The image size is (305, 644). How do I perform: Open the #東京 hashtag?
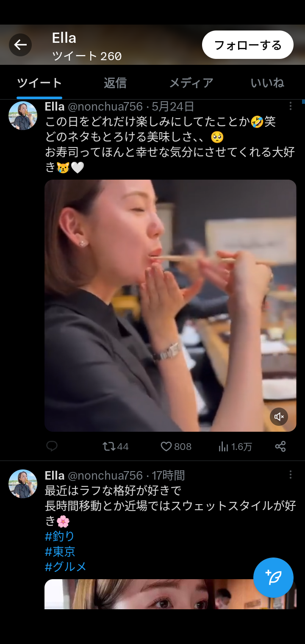coord(60,552)
